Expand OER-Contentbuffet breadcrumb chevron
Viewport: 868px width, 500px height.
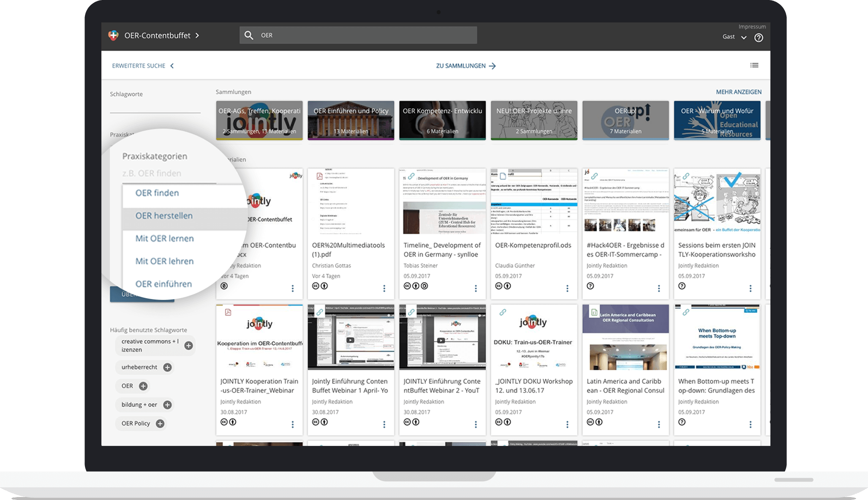click(197, 35)
